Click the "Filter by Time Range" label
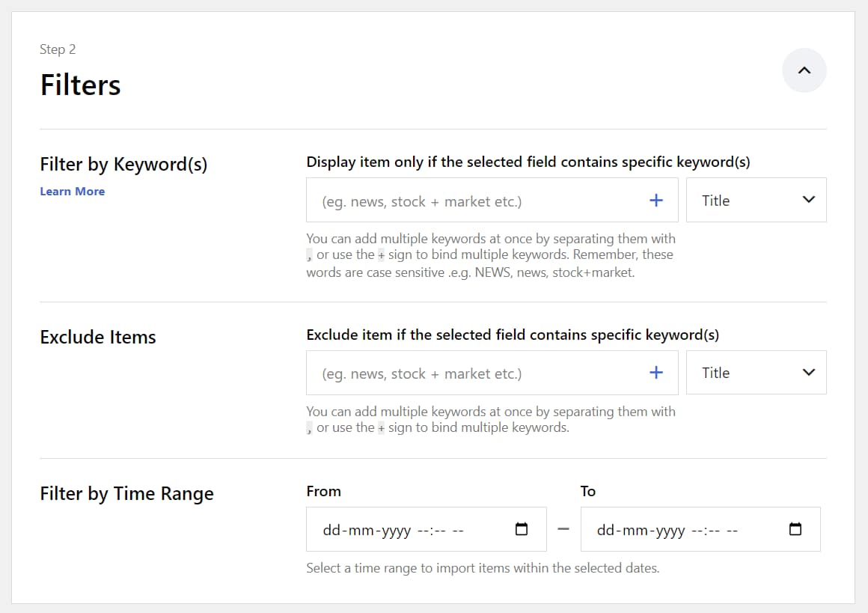 point(126,494)
